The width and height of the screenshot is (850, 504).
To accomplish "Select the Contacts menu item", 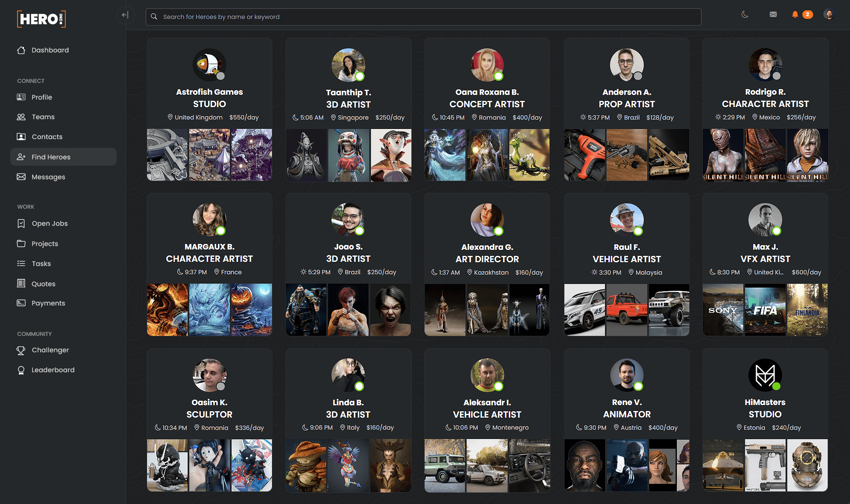I will point(47,136).
